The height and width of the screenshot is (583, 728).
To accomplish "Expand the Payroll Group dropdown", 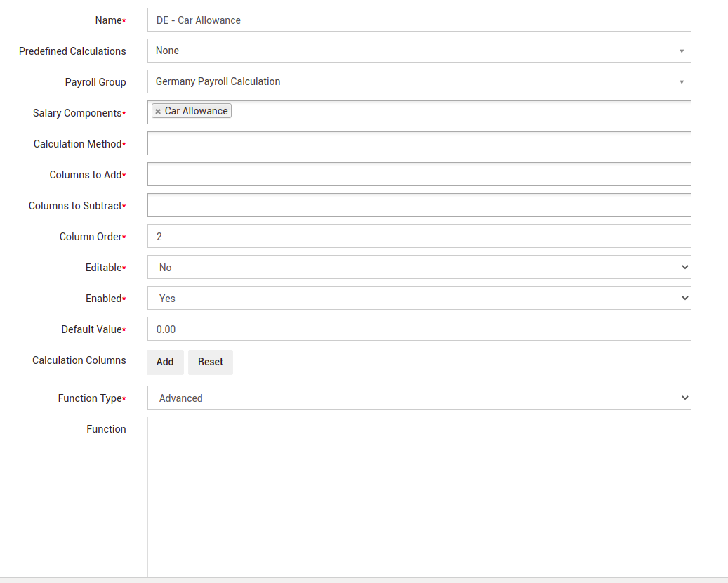I will (x=419, y=81).
